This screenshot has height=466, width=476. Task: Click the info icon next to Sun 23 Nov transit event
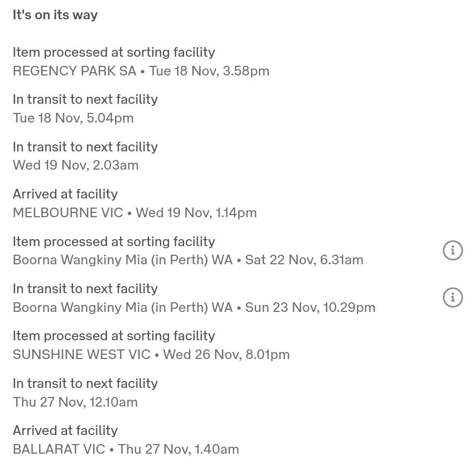(x=452, y=297)
